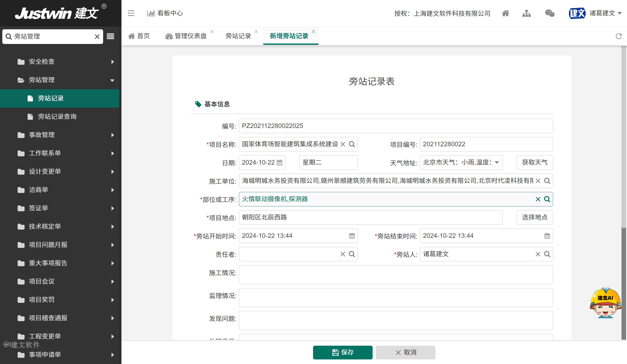Screen dimensions: 627x364
Task: Open the 项目会议 menu item
Action: coord(60,281)
